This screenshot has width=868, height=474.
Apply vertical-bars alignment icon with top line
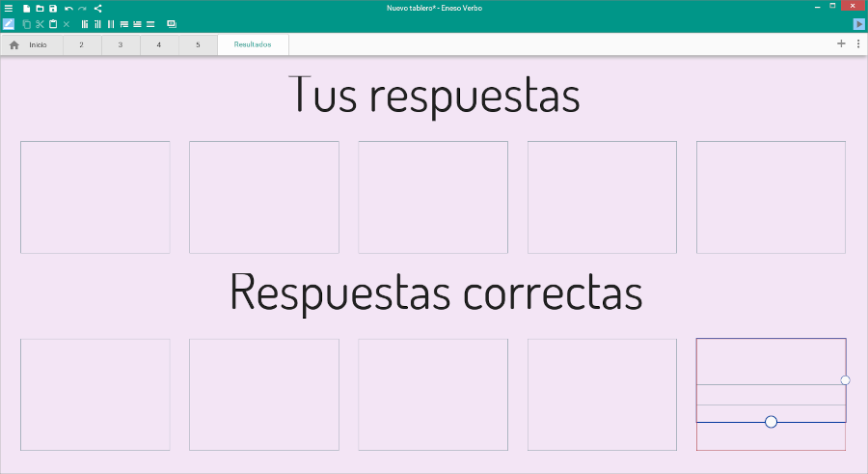point(97,24)
